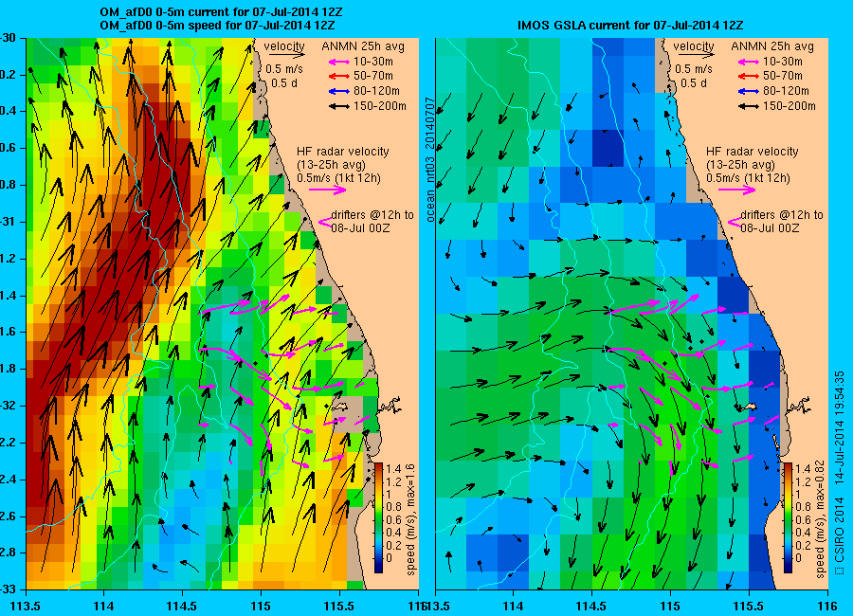This screenshot has width=853, height=616.
Task: Click longitude tick '115' under IMOS GSLA panel
Action: pyautogui.click(x=670, y=607)
